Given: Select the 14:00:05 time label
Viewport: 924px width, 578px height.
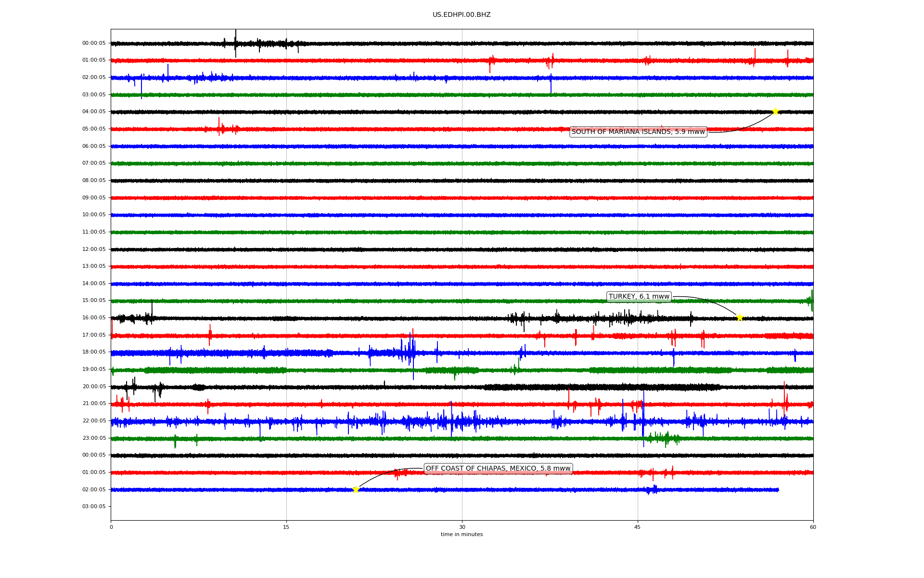Looking at the screenshot, I should (x=94, y=284).
